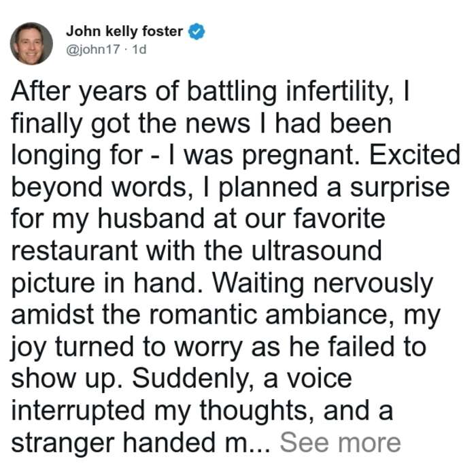Click the line 'for my husband at our favorite'
The height and width of the screenshot is (476, 476).
pyautogui.click(x=199, y=220)
